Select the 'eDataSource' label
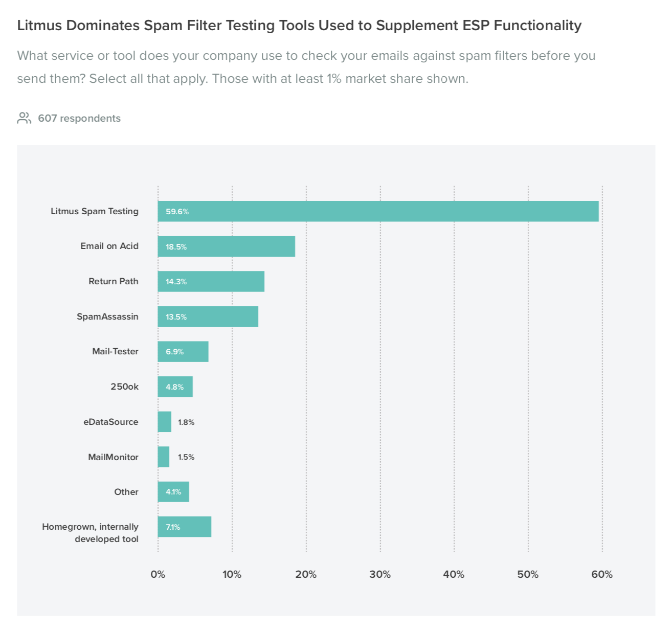Viewport: 672px width, 632px height. click(x=111, y=422)
